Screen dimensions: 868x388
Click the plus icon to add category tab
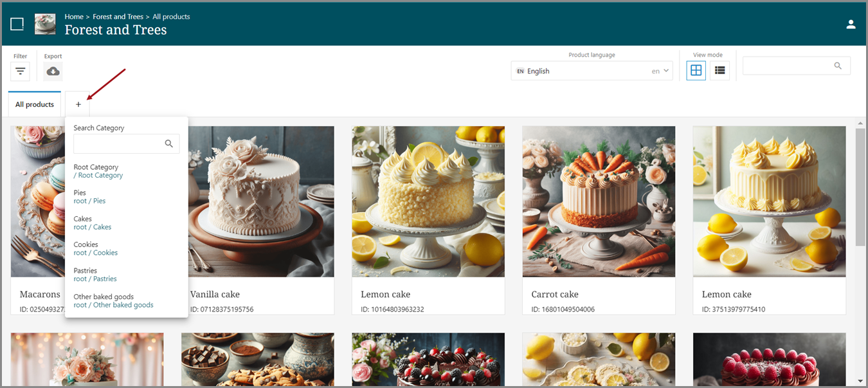pyautogui.click(x=78, y=104)
